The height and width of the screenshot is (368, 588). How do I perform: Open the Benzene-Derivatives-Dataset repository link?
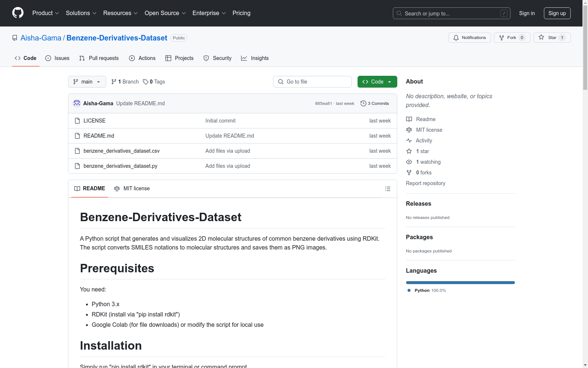click(x=117, y=38)
